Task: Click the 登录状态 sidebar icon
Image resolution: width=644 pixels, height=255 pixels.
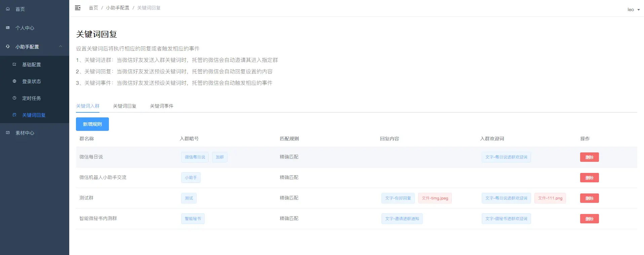Action: point(14,81)
